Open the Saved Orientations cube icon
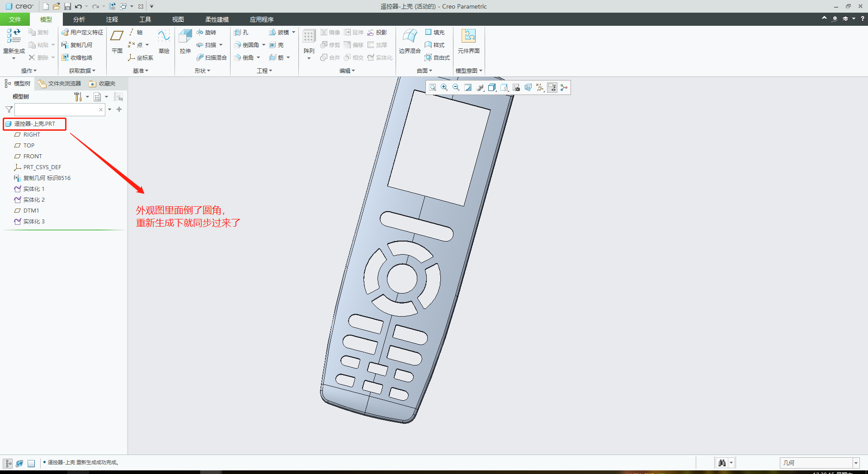This screenshot has width=868, height=474. [x=504, y=88]
